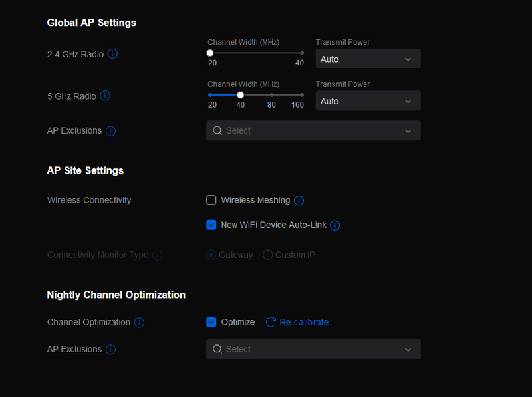
Task: Open 2.4 GHz Transmit Power dropdown
Action: pyautogui.click(x=368, y=59)
